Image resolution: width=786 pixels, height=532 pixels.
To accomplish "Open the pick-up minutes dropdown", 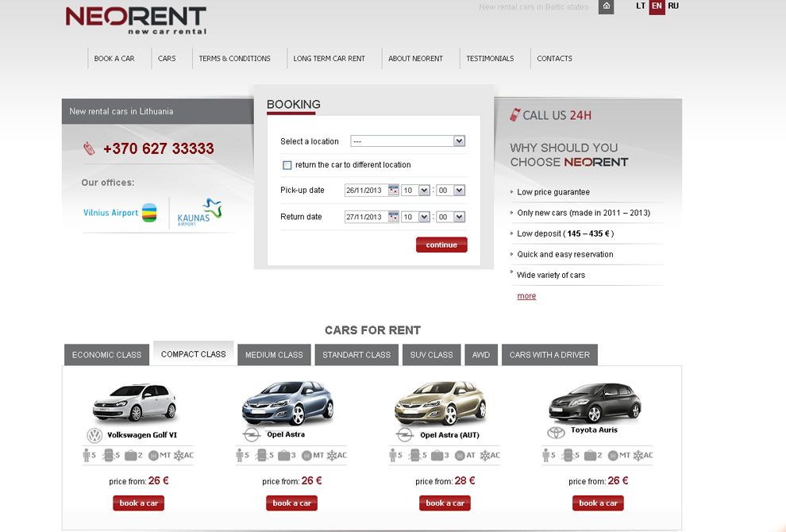I will tap(451, 190).
